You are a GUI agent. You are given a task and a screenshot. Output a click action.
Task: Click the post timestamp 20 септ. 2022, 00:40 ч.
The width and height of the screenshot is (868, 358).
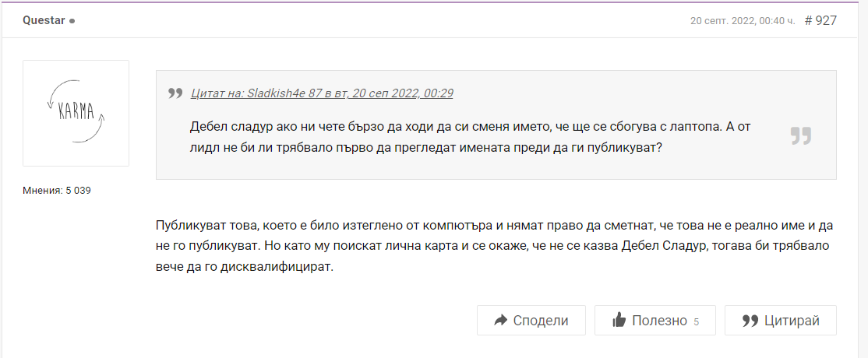[x=742, y=20]
